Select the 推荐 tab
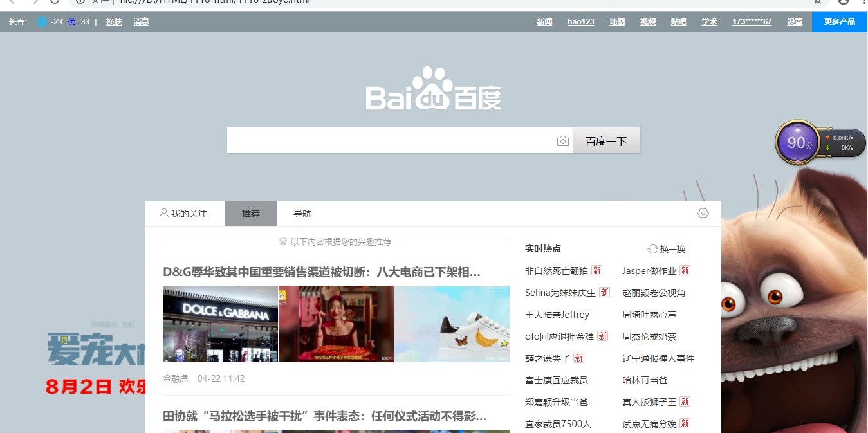The height and width of the screenshot is (433, 868). 251,214
